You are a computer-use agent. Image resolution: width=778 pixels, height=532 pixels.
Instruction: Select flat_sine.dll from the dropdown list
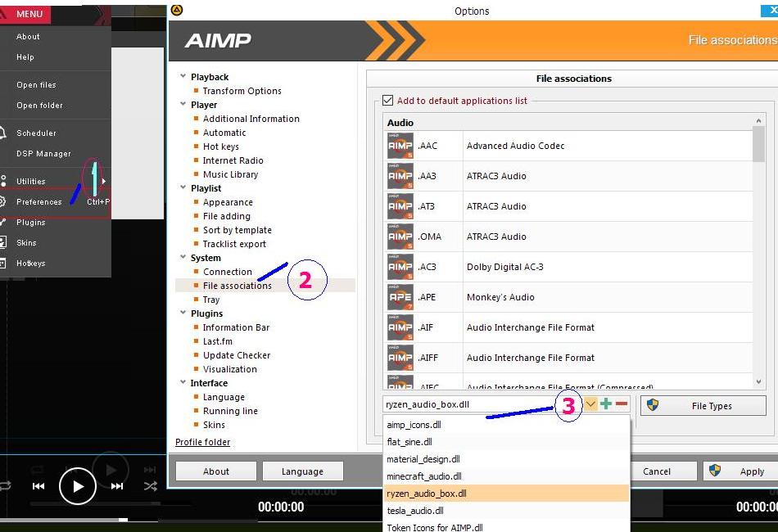point(507,442)
